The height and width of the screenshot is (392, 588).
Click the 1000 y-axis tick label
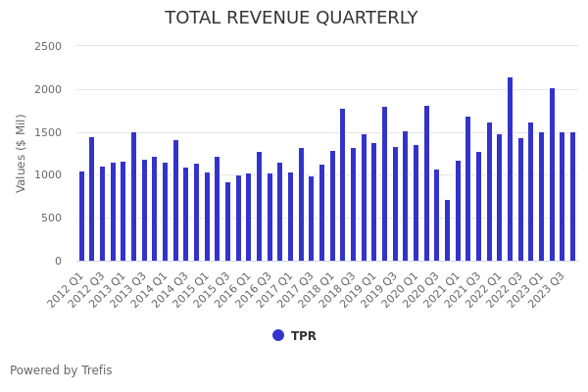(x=48, y=175)
